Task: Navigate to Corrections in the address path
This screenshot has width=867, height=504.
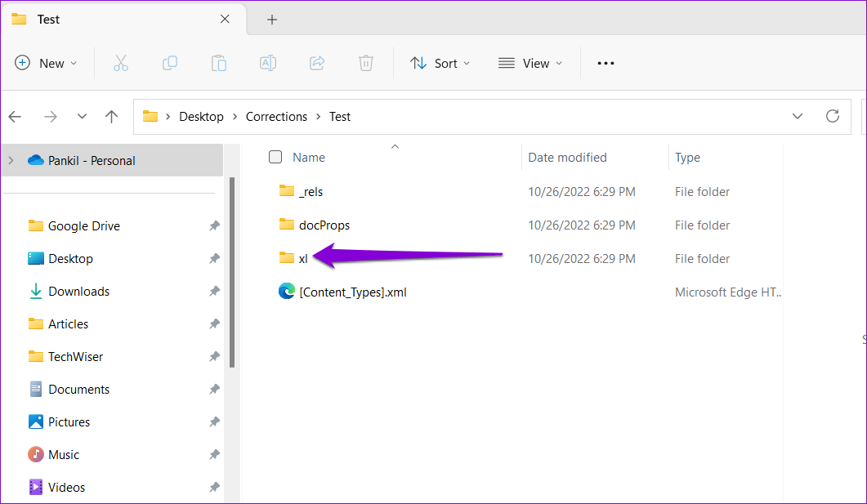Action: 276,117
